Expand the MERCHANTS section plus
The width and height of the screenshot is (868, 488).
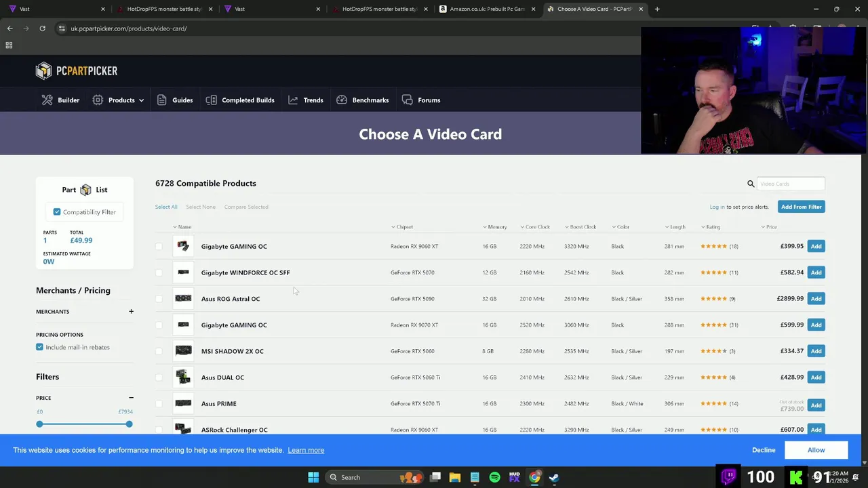pos(131,311)
